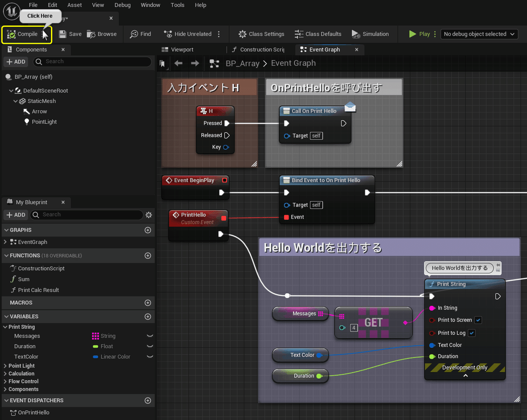Viewport: 527px width, 420px height.
Task: Click the GET node index field
Action: [354, 328]
